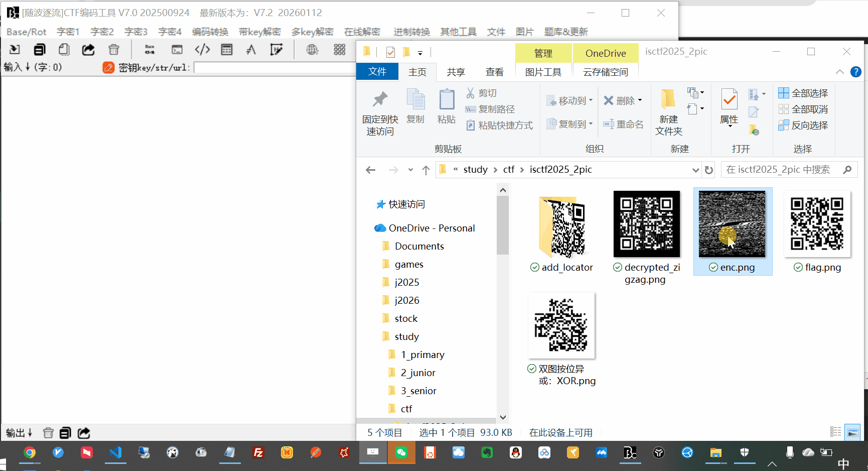The width and height of the screenshot is (868, 471).
Task: Open Visual Studio Code from the taskbar
Action: pos(115,453)
